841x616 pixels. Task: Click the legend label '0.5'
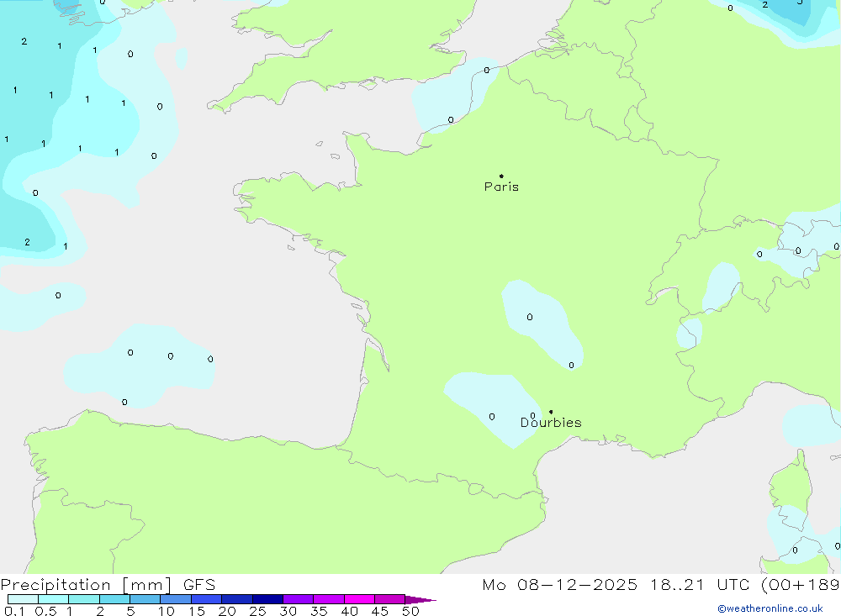pos(45,611)
